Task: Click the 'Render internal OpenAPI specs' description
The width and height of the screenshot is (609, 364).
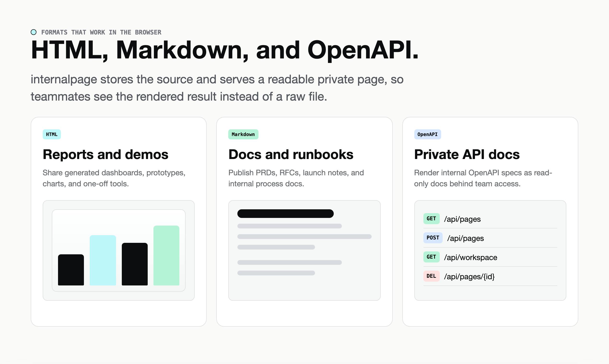Action: (483, 178)
